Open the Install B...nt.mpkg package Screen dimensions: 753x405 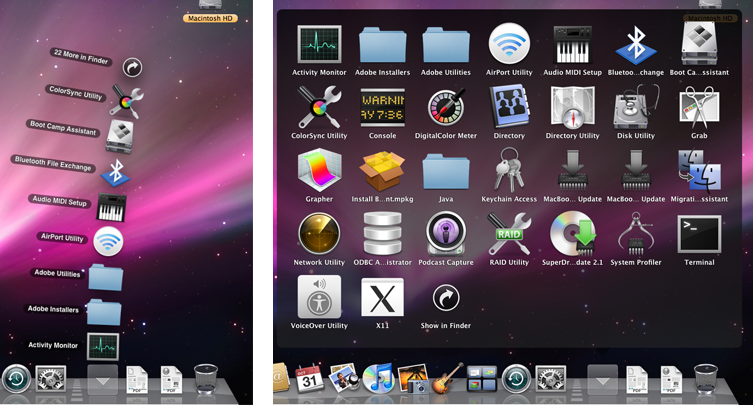382,171
